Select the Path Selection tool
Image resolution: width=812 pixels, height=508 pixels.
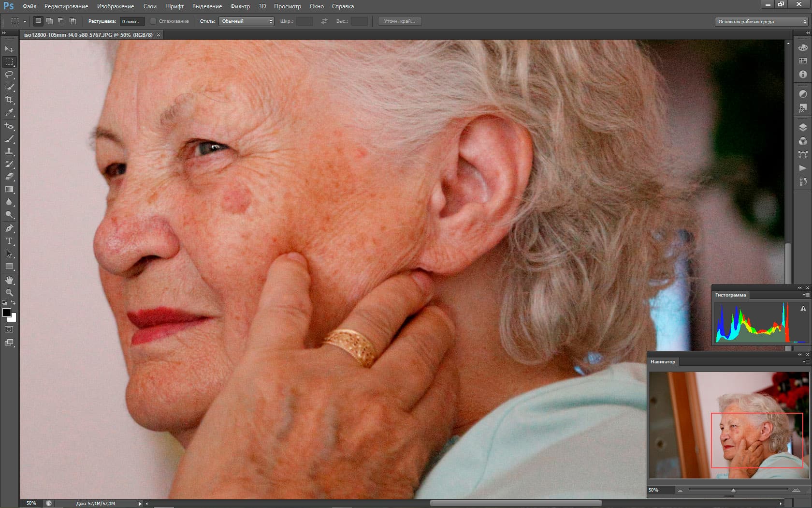click(9, 254)
